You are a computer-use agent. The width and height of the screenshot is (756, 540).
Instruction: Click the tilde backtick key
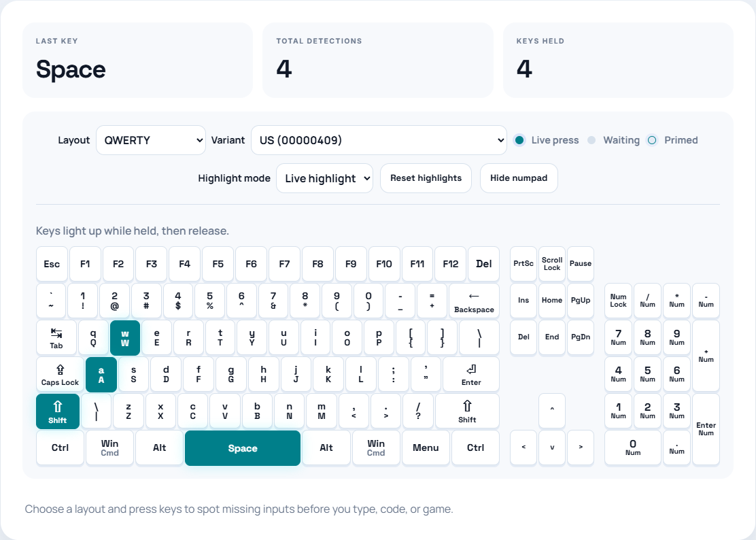pos(51,301)
